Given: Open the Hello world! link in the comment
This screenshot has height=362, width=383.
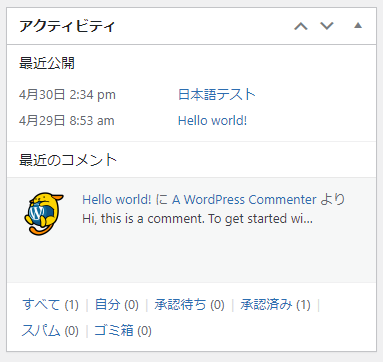Looking at the screenshot, I should [117, 199].
